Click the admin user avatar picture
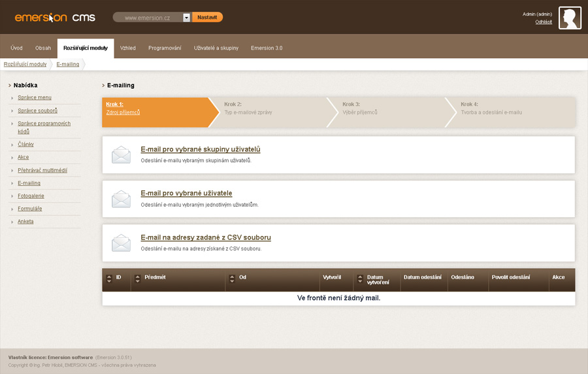 coord(570,18)
